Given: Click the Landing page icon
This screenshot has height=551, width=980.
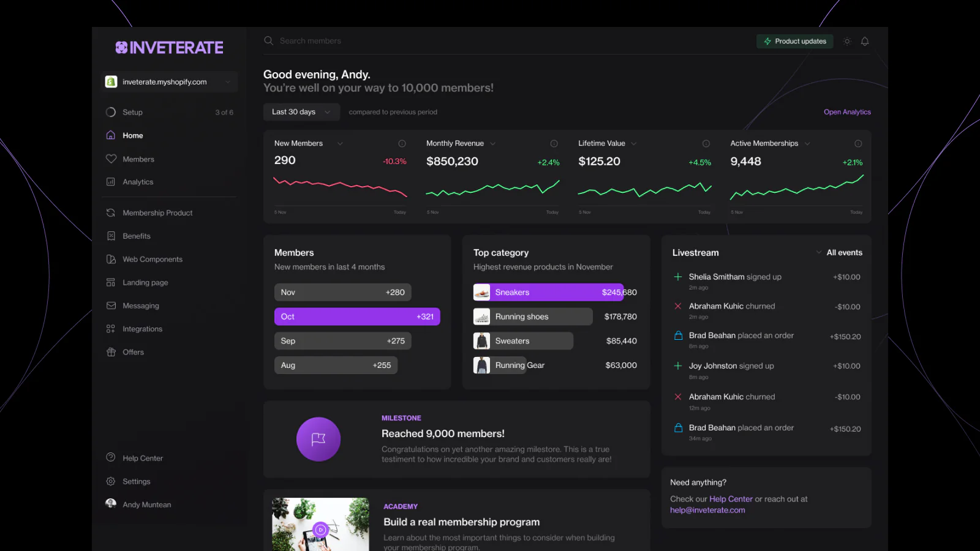Looking at the screenshot, I should pos(111,282).
